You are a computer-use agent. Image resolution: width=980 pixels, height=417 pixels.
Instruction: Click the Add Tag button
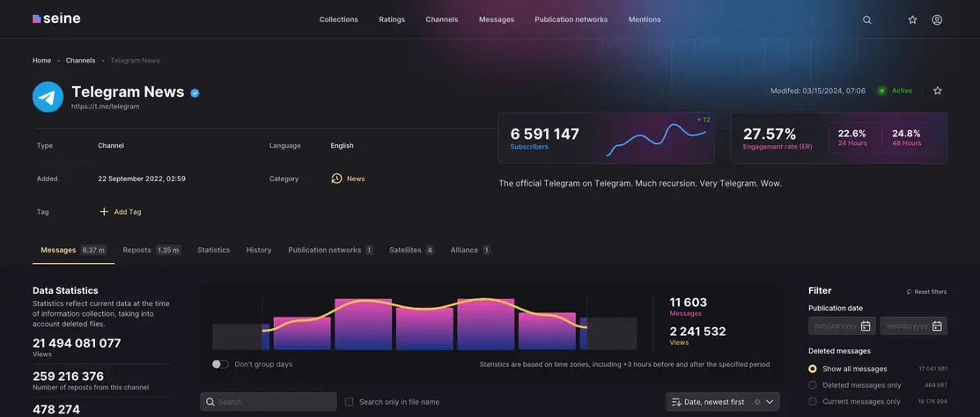121,212
